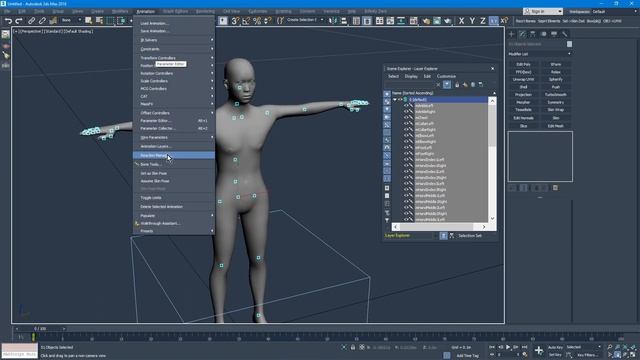Open the Modify command panel tab
This screenshot has width=640, height=360.
coord(522,34)
